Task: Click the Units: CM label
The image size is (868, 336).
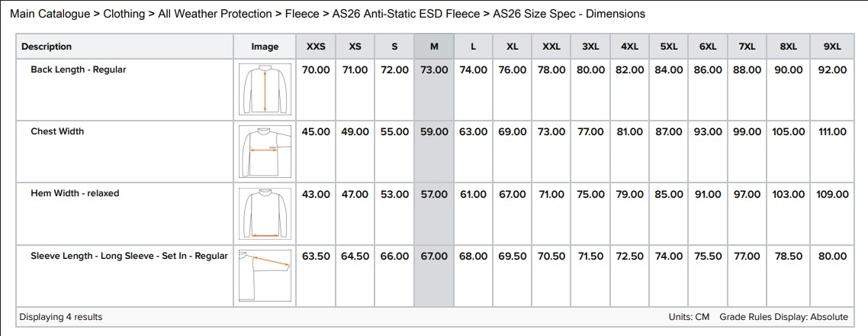Action: pos(689,317)
